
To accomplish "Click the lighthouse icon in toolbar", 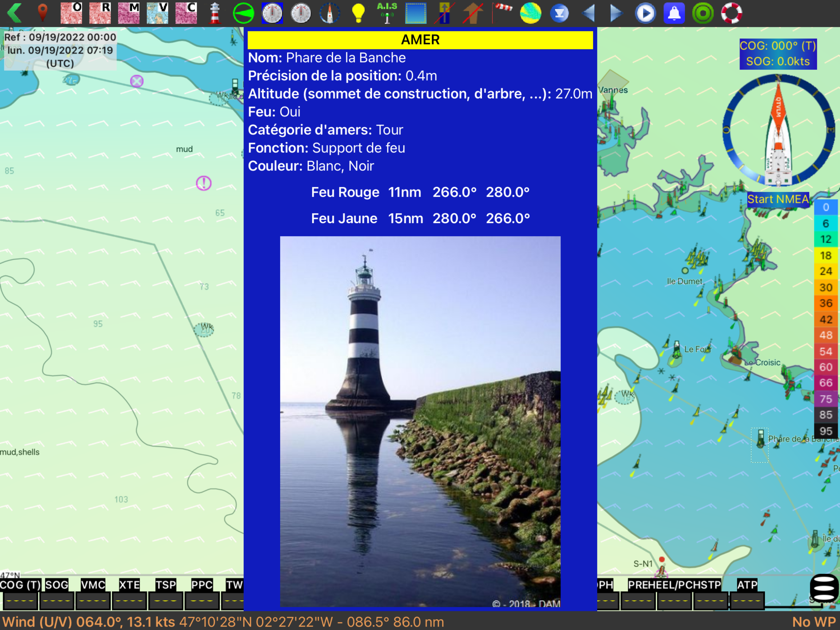I will (x=215, y=13).
